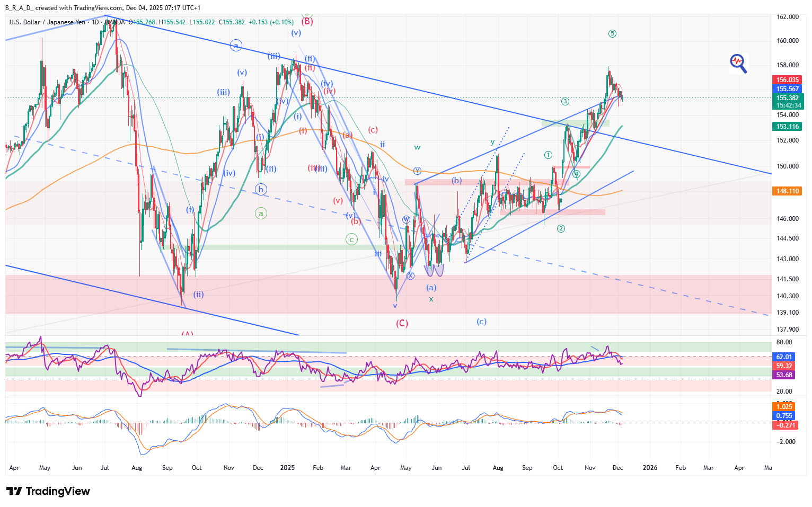Select the green circled 3 wave label
This screenshot has height=507, width=812.
coord(566,102)
